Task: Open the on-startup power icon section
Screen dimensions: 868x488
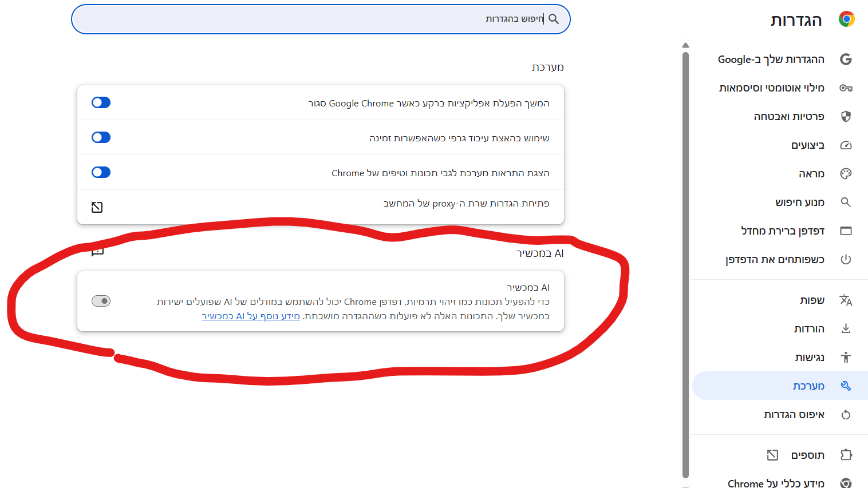Action: pos(846,260)
